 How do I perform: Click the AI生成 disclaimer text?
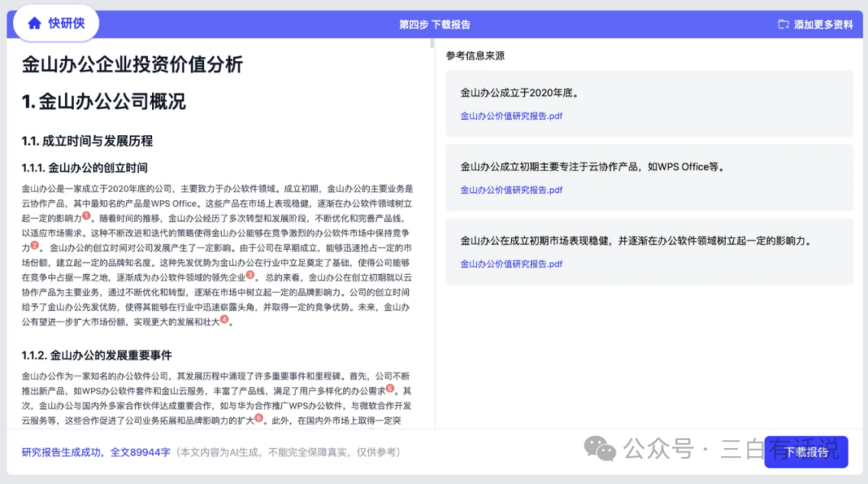tap(289, 452)
